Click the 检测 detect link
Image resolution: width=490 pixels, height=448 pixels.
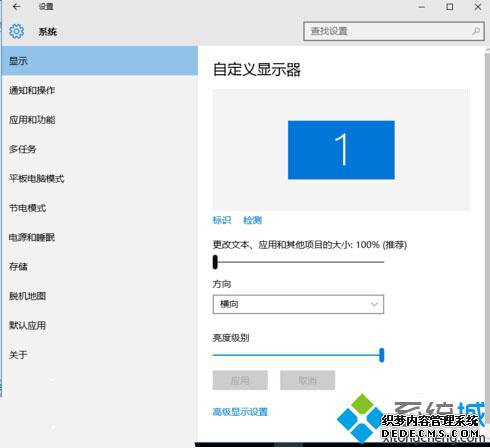(252, 220)
